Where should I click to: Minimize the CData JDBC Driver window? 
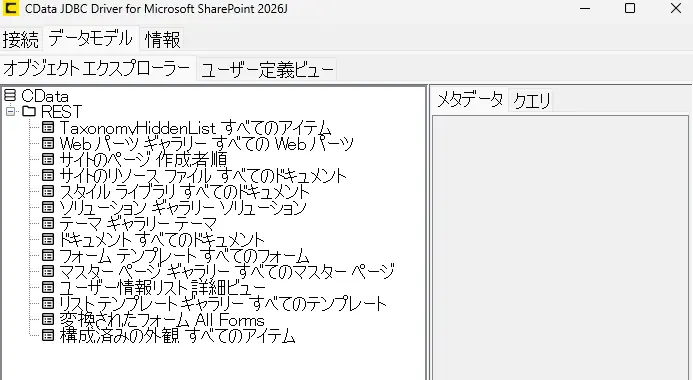[585, 8]
